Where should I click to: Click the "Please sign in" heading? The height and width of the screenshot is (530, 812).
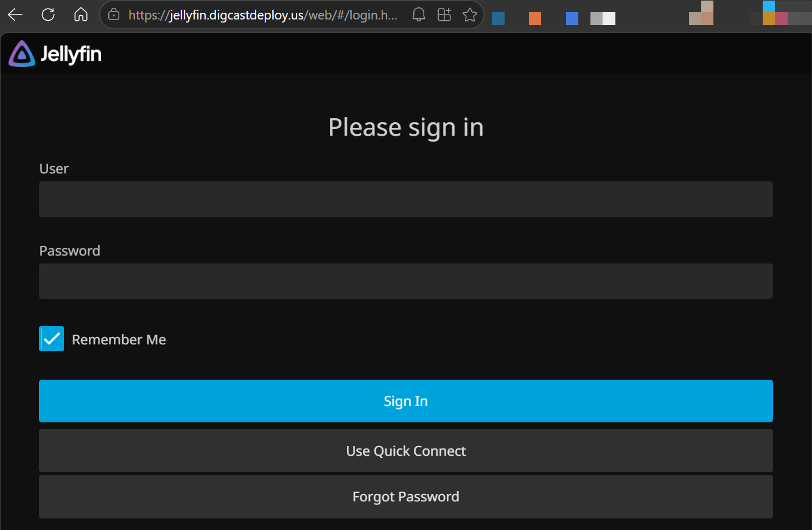[x=406, y=127]
